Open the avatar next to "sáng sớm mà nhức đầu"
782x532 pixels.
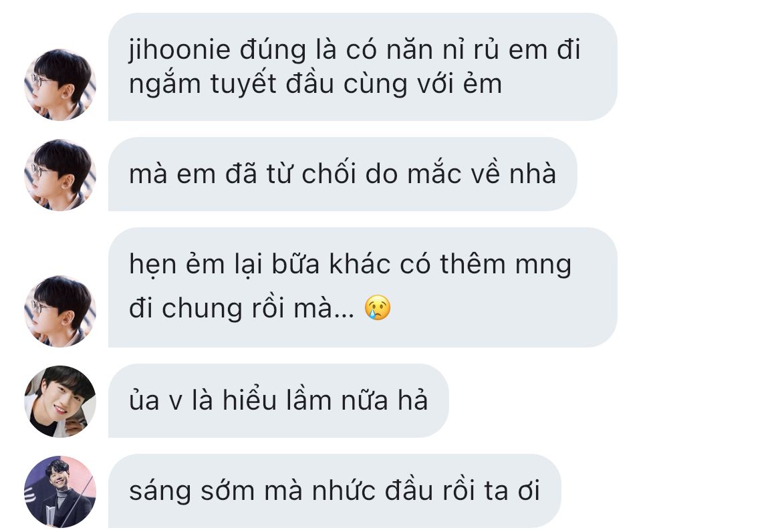click(60, 492)
